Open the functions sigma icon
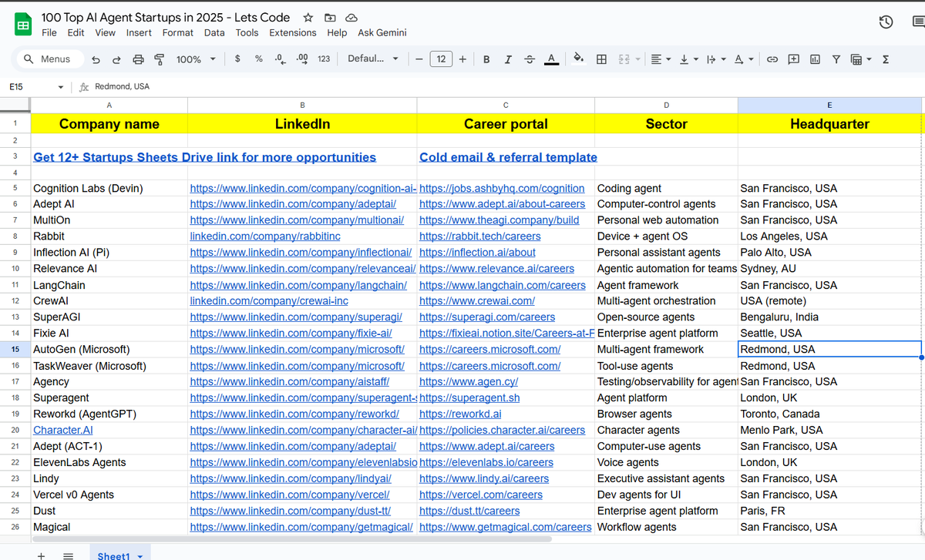 point(885,59)
